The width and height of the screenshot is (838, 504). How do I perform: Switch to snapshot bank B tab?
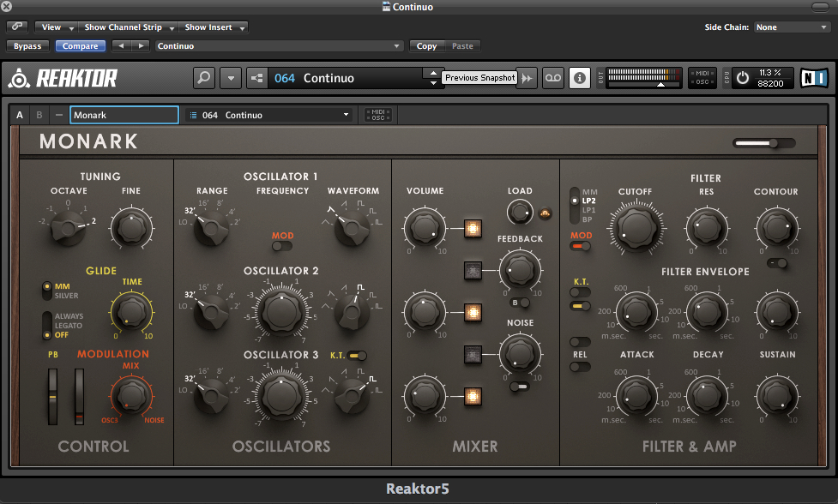click(x=38, y=114)
